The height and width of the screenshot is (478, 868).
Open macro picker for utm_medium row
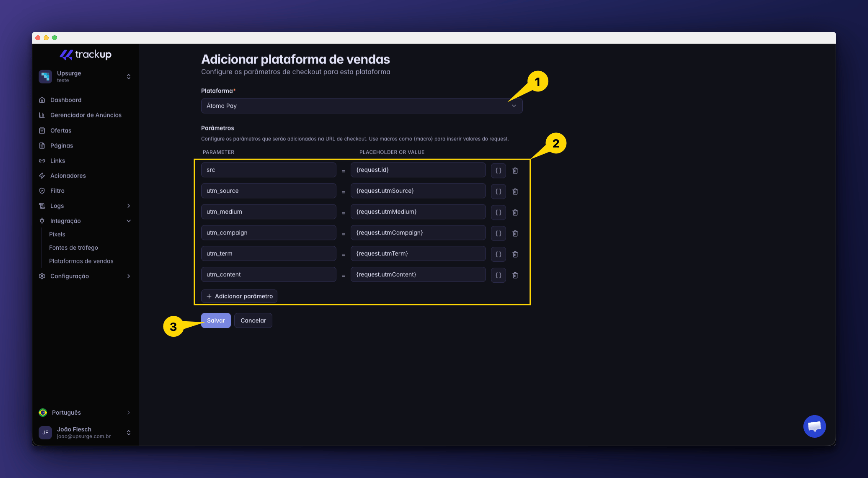[x=498, y=212]
